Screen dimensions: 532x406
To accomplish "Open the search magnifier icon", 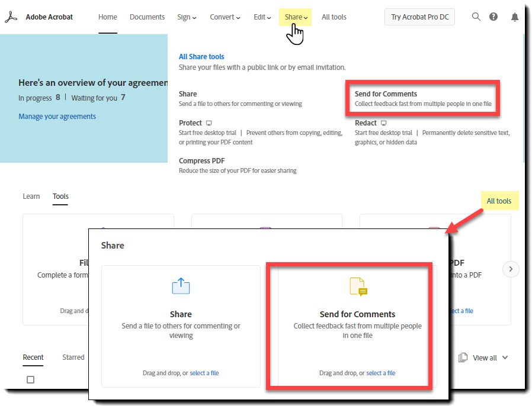I will tap(476, 17).
